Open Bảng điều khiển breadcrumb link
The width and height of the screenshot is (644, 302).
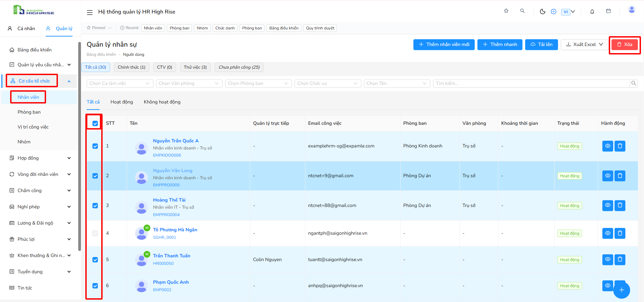click(101, 54)
